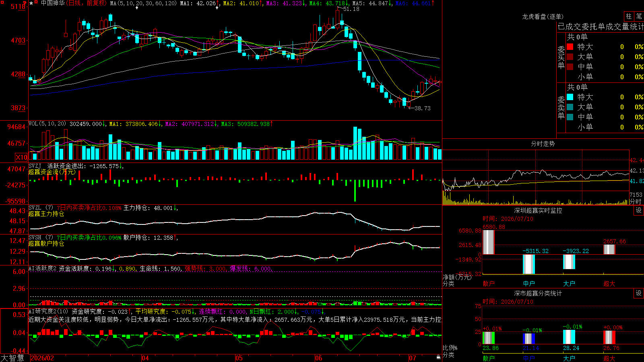Select the 散户 category under 深圳超赢实时监控

click(x=489, y=284)
